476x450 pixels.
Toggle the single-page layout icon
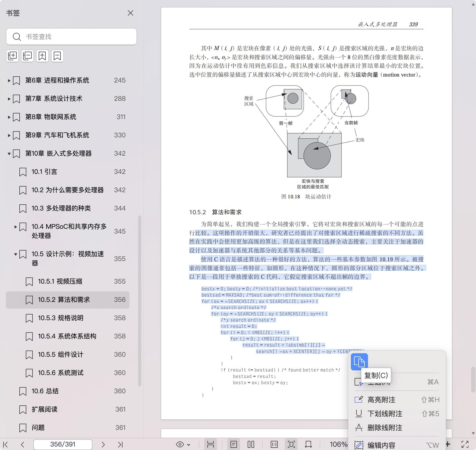click(233, 444)
